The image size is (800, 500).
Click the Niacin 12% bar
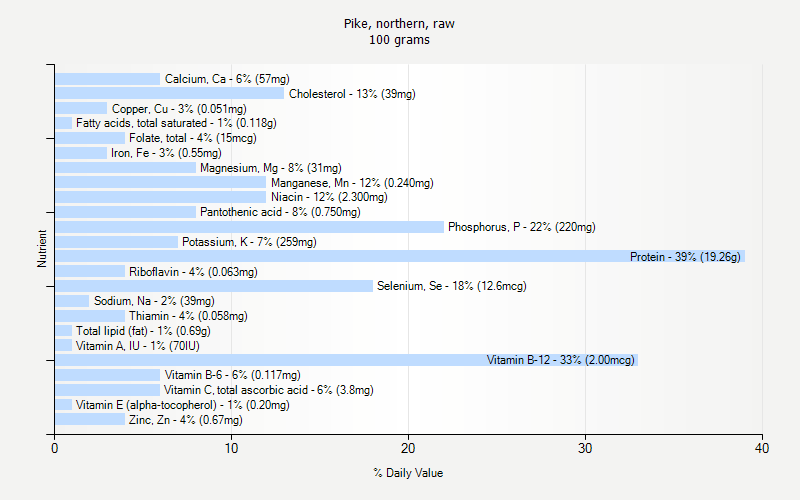pyautogui.click(x=161, y=197)
